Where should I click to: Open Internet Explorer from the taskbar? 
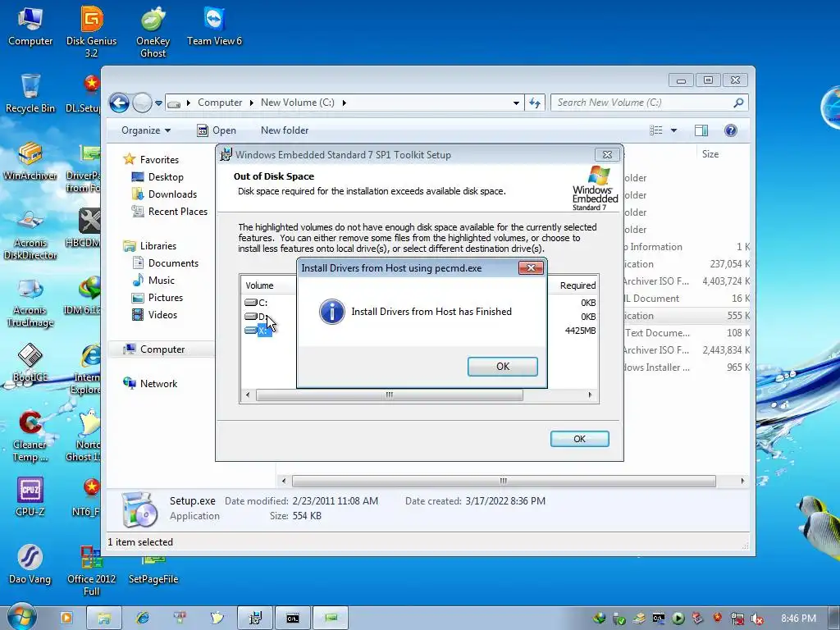[142, 618]
